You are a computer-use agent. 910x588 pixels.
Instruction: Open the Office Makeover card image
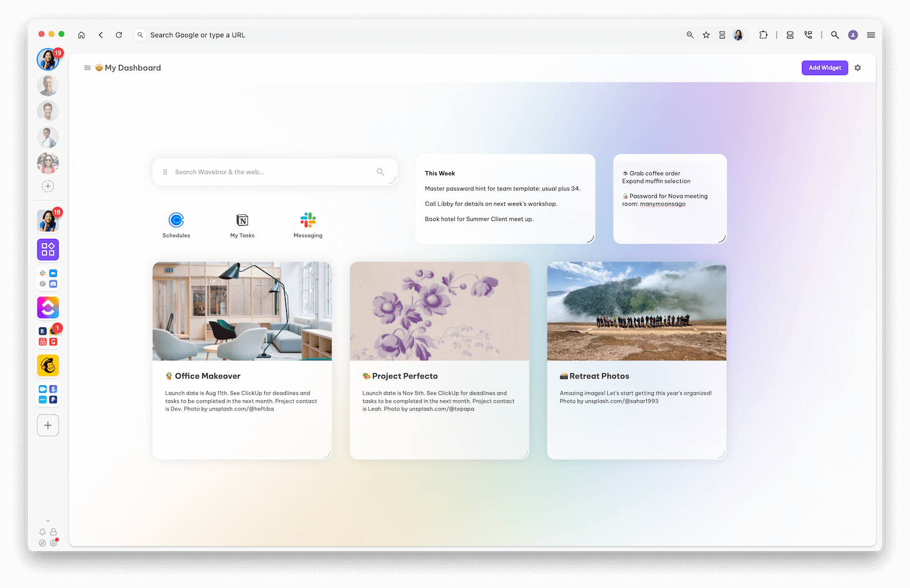[242, 311]
